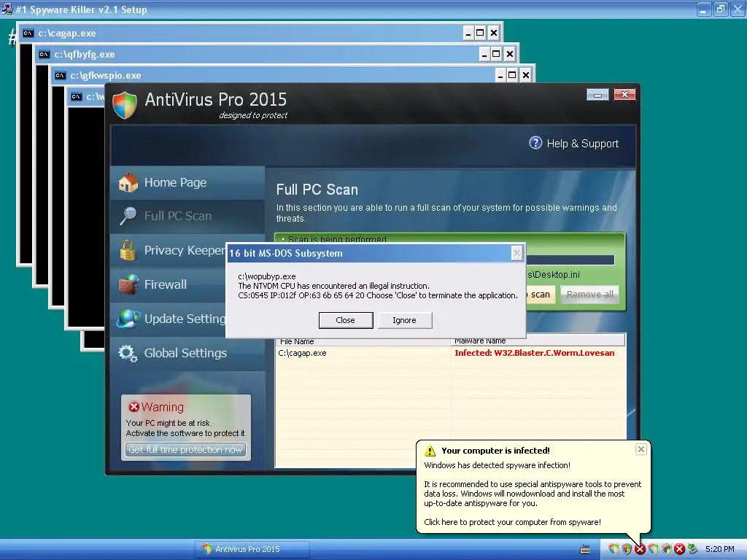Click the yellow warning triangle in the balloon

click(x=430, y=451)
